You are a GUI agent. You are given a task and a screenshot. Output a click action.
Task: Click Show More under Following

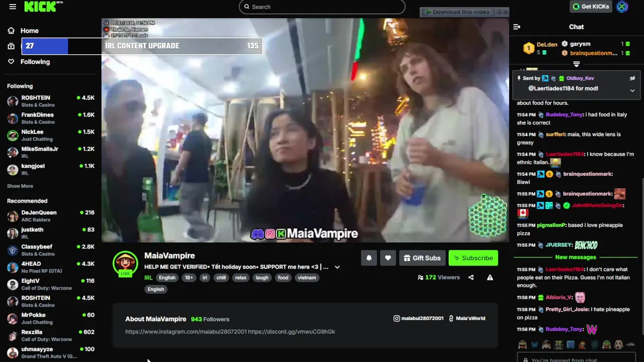(20, 186)
